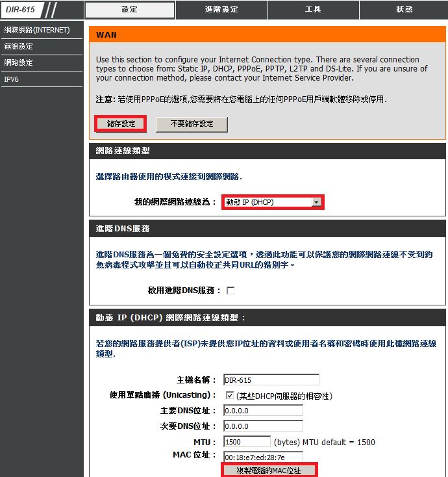Click the 主機名稱 input field
This screenshot has height=477, width=448.
pos(271,380)
